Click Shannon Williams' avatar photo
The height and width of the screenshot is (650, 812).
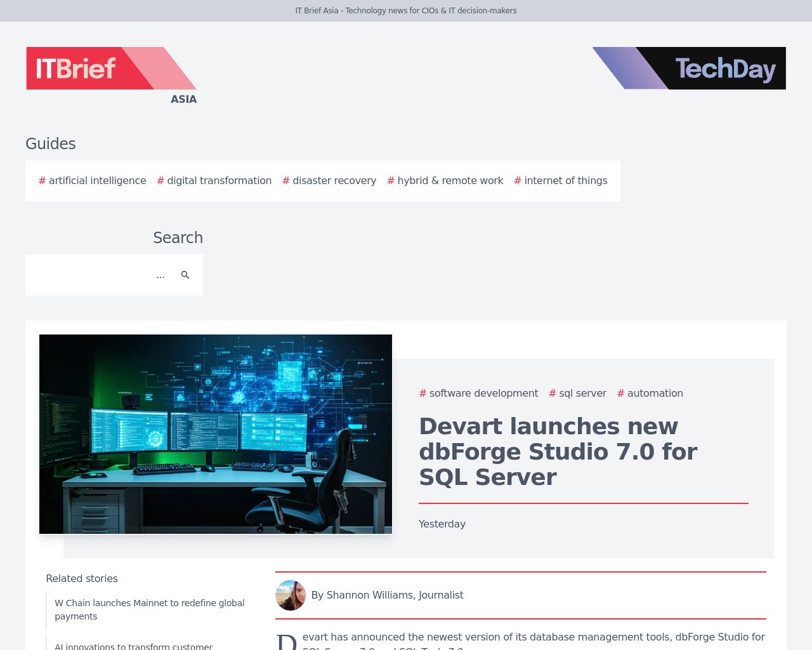[291, 595]
